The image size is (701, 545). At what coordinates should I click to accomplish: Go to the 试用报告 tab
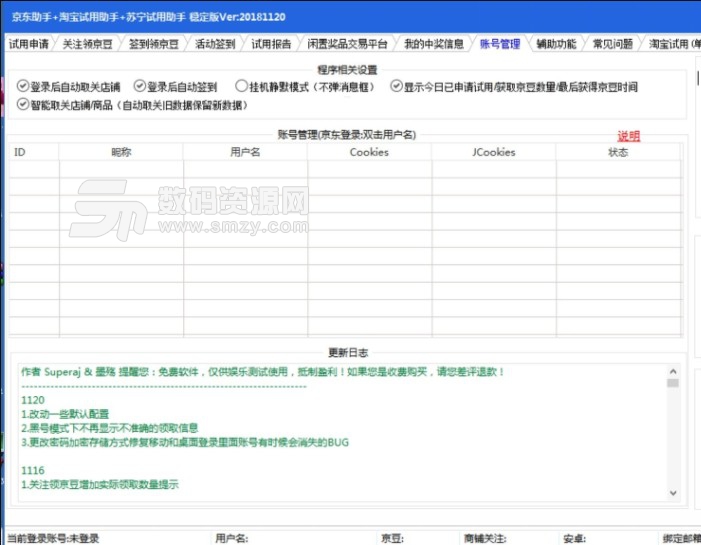coord(271,44)
